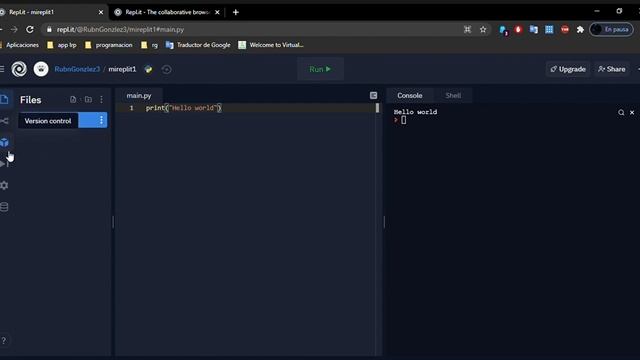Open the En pausa profile button
Screen dimensions: 640x360
(x=611, y=29)
